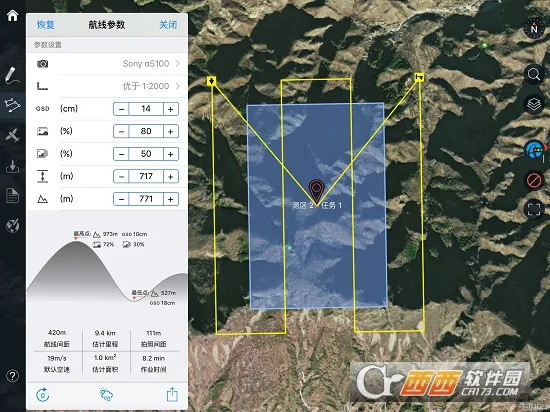Toggle the red no-fly zone icon
550x412 pixels.
tap(534, 181)
